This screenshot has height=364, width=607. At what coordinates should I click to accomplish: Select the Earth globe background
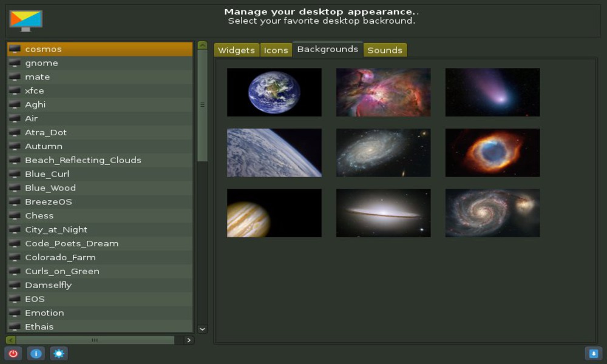coord(274,92)
